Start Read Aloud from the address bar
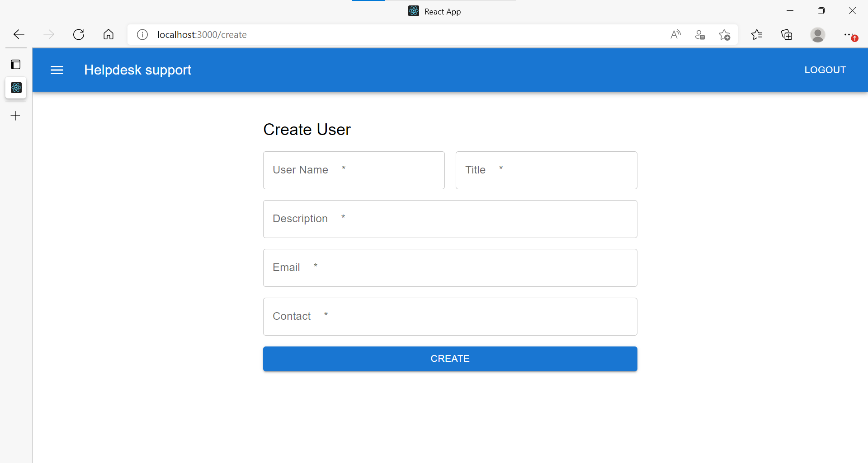 pos(675,34)
